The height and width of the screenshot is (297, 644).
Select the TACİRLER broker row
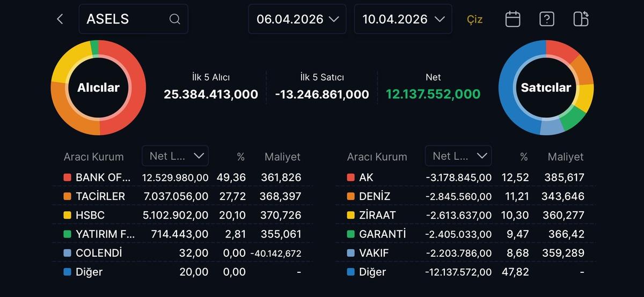point(100,196)
